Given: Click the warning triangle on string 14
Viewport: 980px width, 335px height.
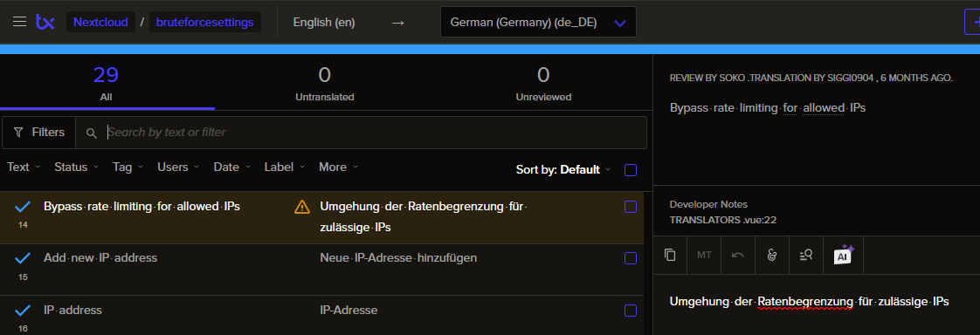Looking at the screenshot, I should tap(302, 207).
